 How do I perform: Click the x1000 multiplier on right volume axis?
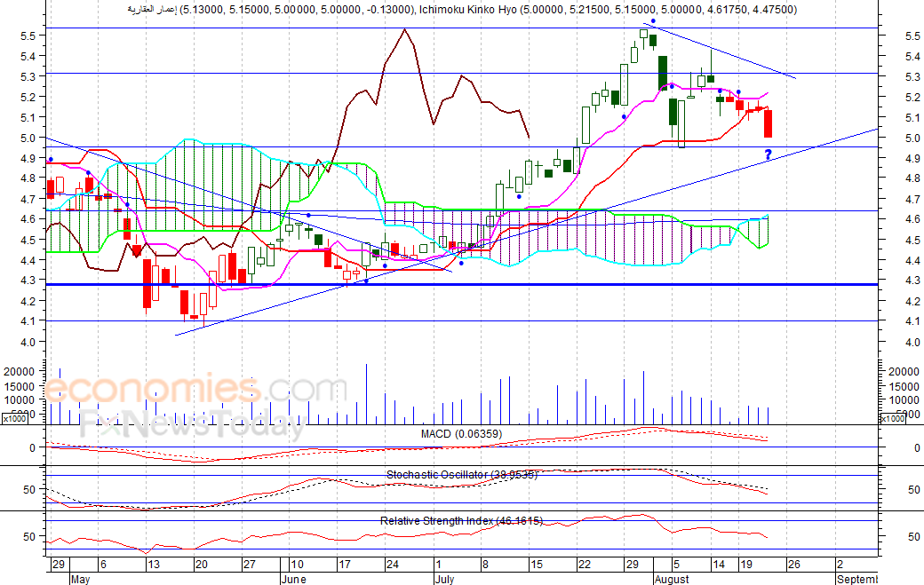pos(892,418)
